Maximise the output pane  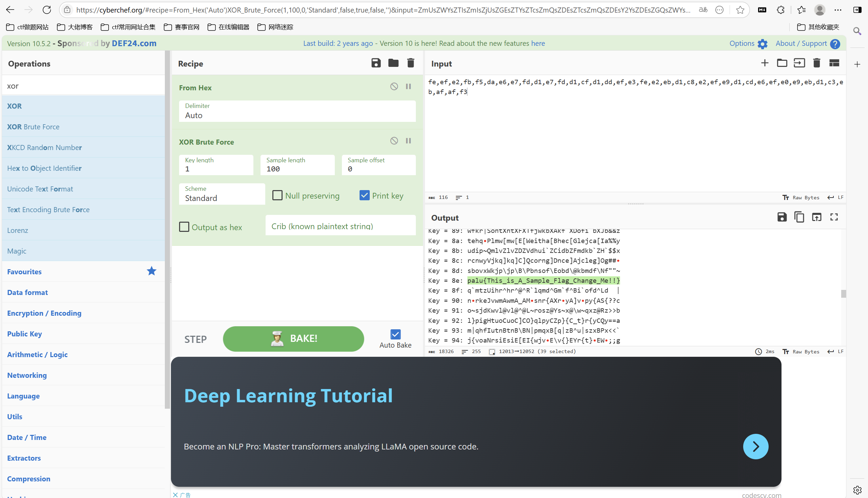(x=834, y=217)
